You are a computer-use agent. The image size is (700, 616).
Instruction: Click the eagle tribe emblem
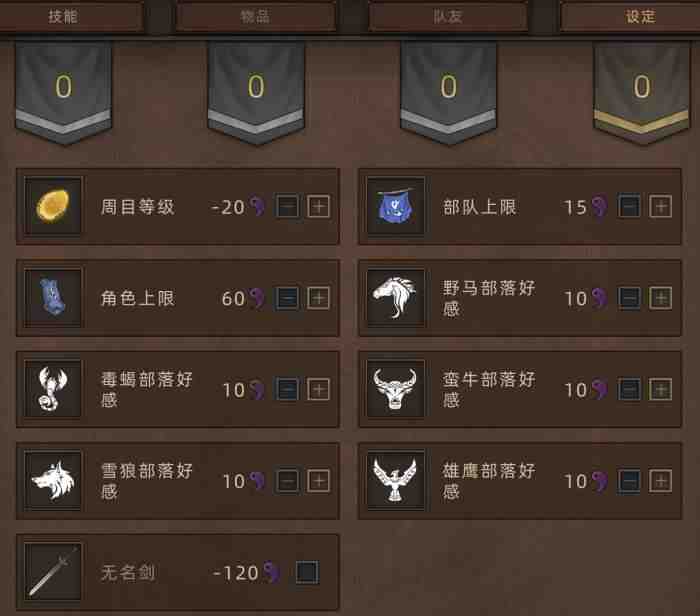click(395, 480)
